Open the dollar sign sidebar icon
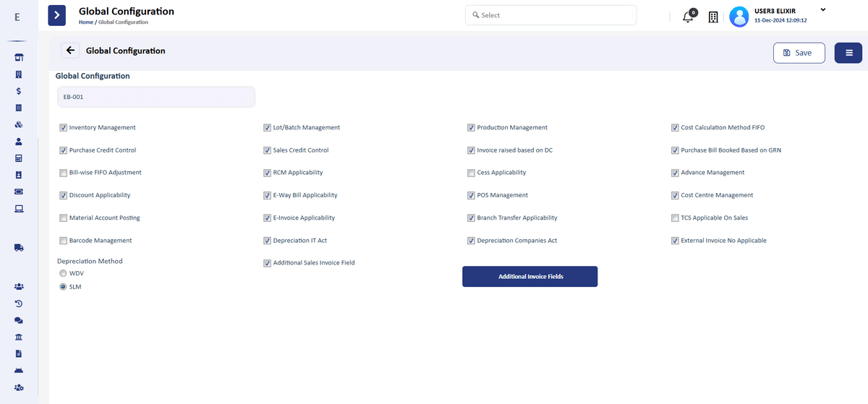This screenshot has height=404, width=868. (x=19, y=91)
